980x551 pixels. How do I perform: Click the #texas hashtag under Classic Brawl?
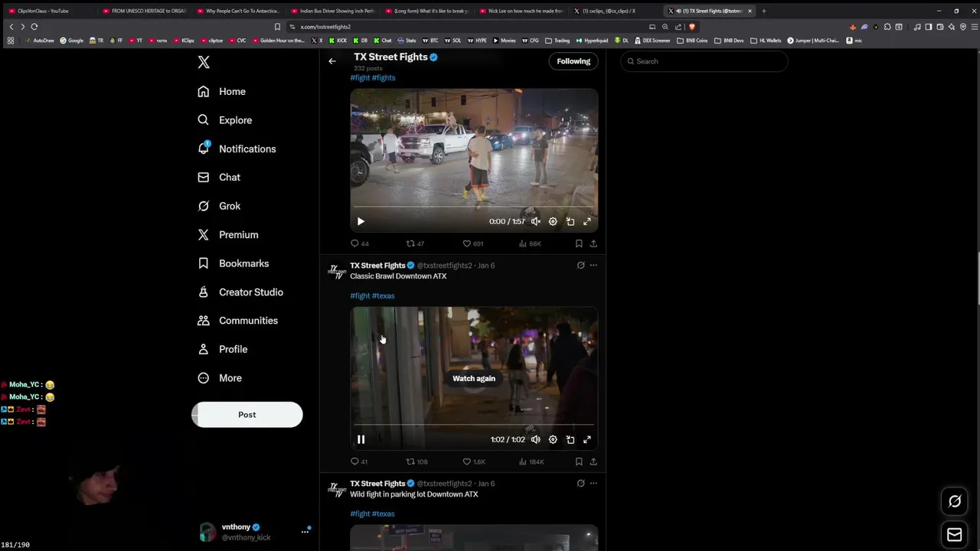[384, 296]
